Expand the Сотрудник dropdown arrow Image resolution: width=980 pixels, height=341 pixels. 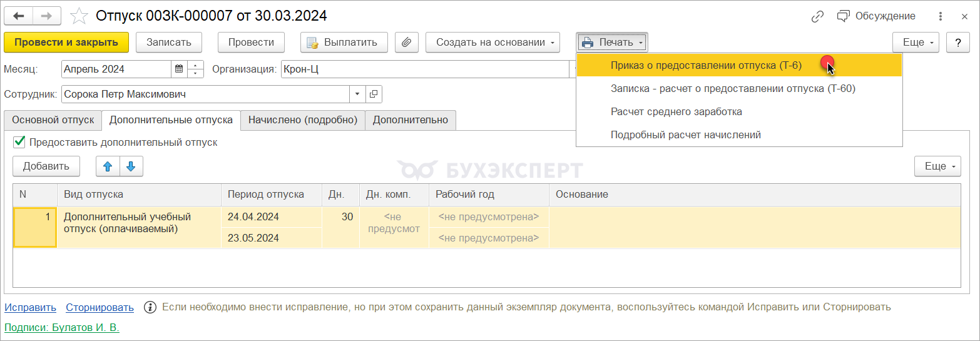(357, 94)
